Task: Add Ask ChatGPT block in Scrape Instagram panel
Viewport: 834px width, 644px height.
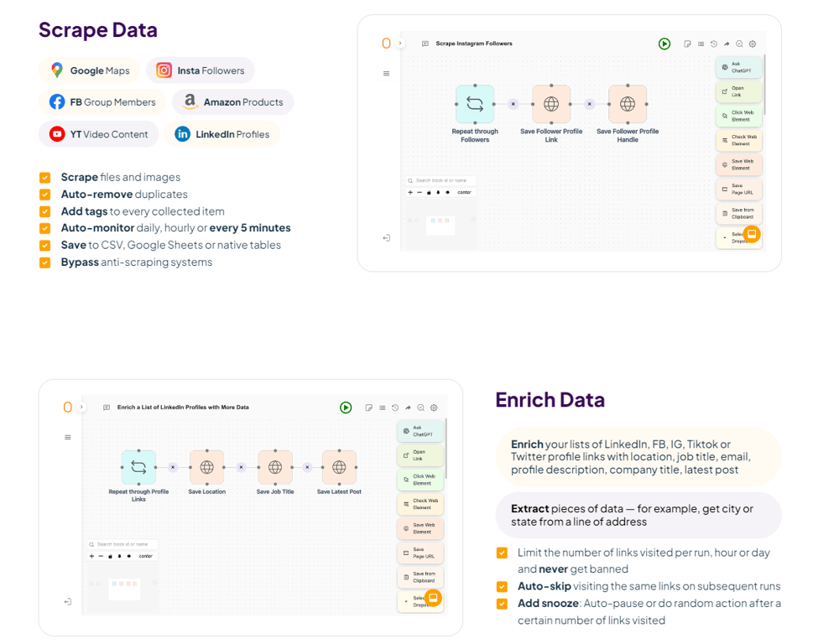Action: click(739, 68)
